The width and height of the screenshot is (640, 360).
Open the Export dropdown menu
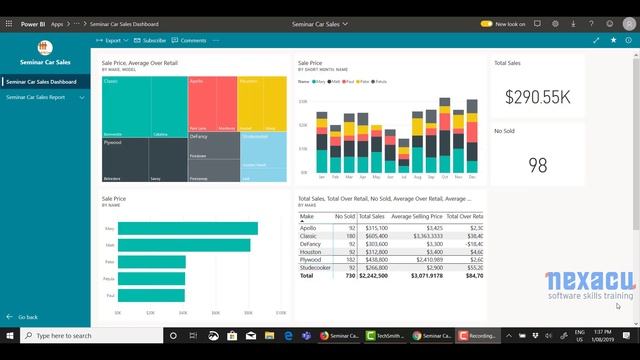[112, 40]
